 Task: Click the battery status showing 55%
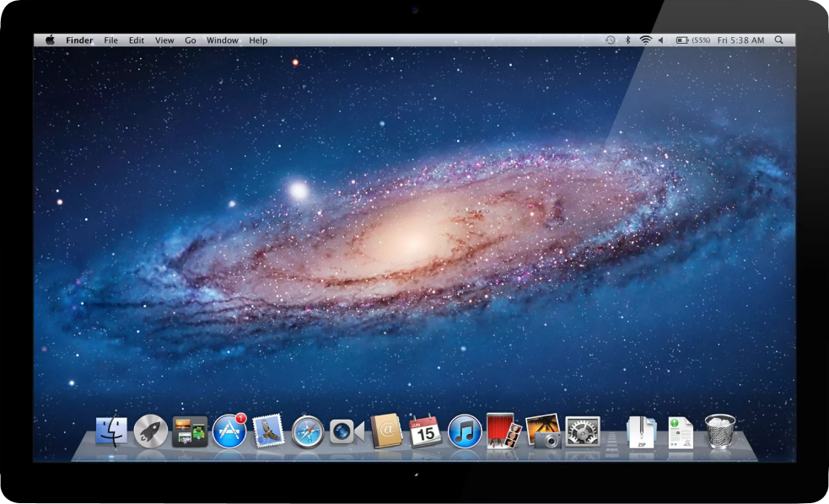[x=693, y=40]
